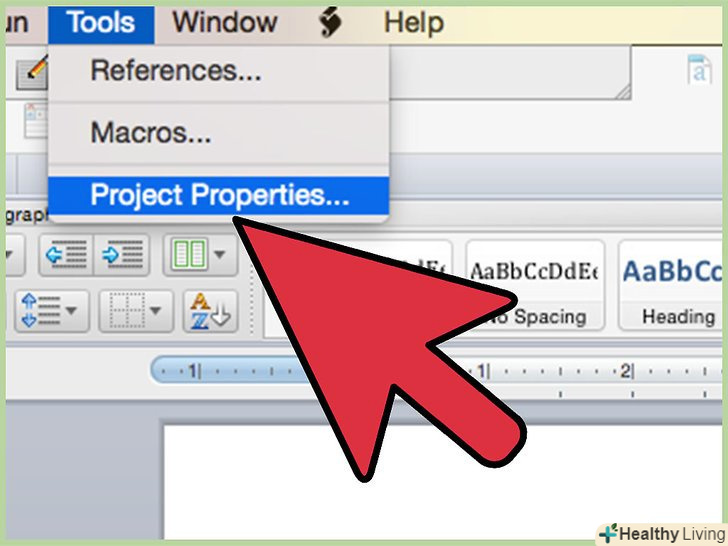728x546 pixels.
Task: Open the script menu icon
Action: pyautogui.click(x=331, y=22)
